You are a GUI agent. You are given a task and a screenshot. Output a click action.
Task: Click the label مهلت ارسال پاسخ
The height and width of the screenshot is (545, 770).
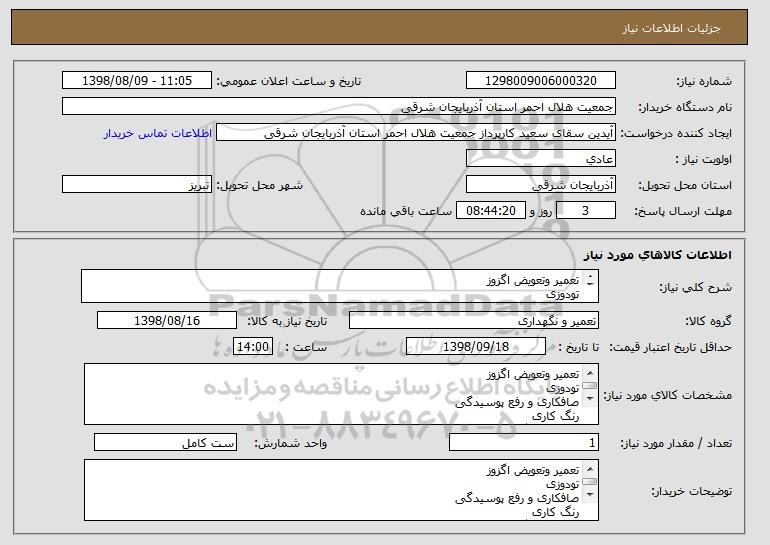[x=683, y=212]
